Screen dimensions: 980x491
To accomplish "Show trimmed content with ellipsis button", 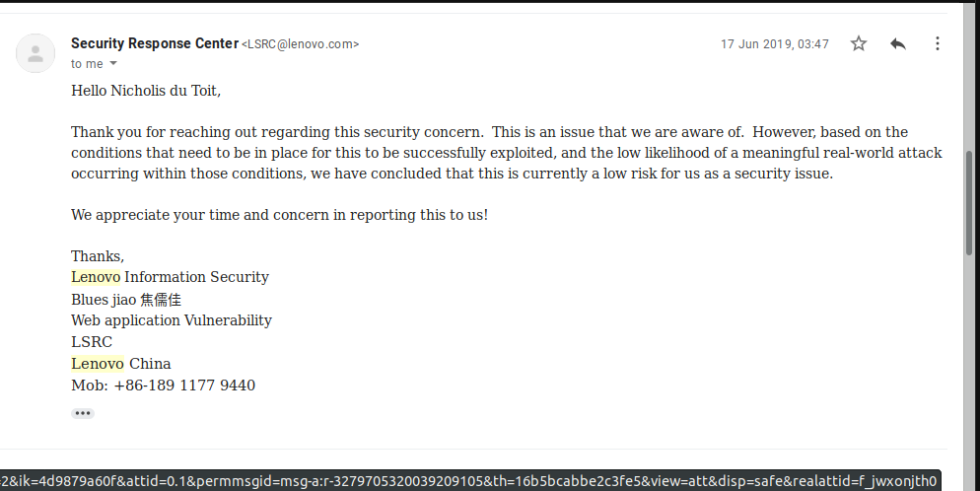I will 83,413.
